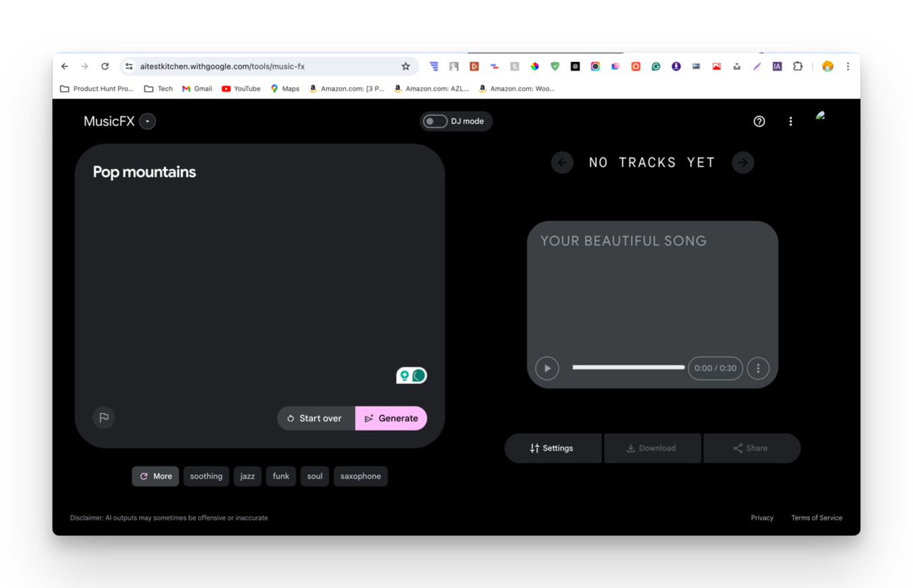This screenshot has width=913, height=588.
Task: Click Generate to create the song
Action: point(391,418)
